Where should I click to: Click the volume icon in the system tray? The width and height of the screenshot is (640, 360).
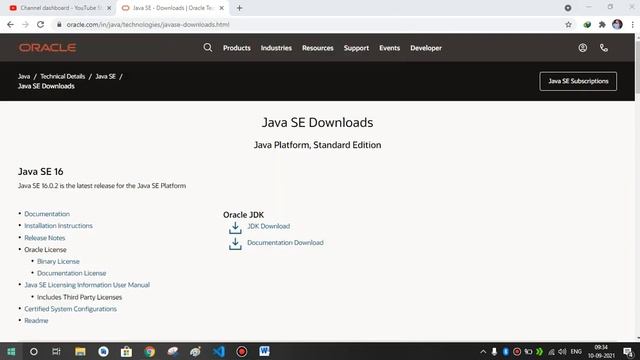pyautogui.click(x=562, y=351)
